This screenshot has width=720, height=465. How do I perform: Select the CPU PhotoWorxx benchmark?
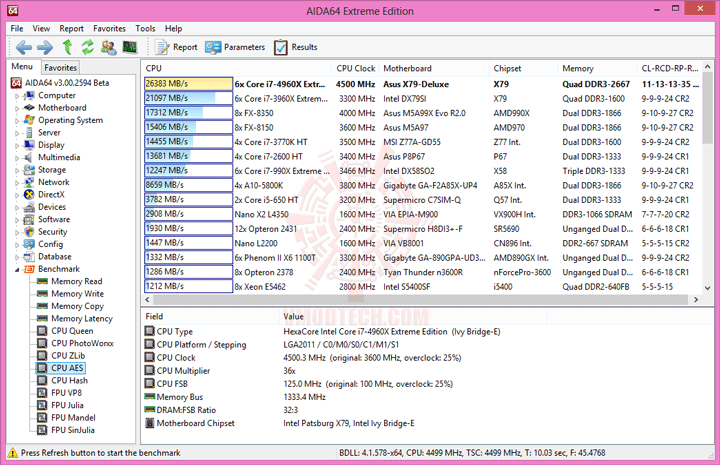tap(82, 343)
